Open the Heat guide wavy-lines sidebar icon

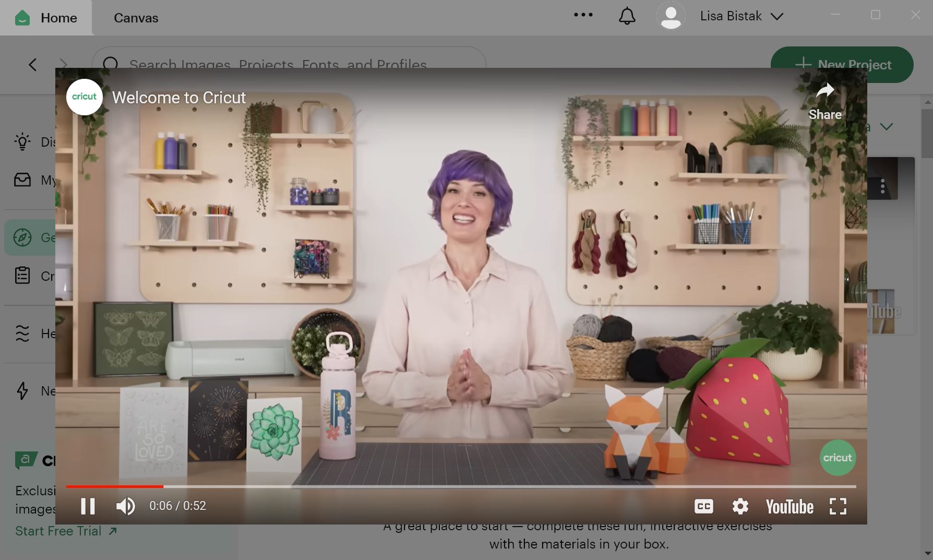(22, 333)
